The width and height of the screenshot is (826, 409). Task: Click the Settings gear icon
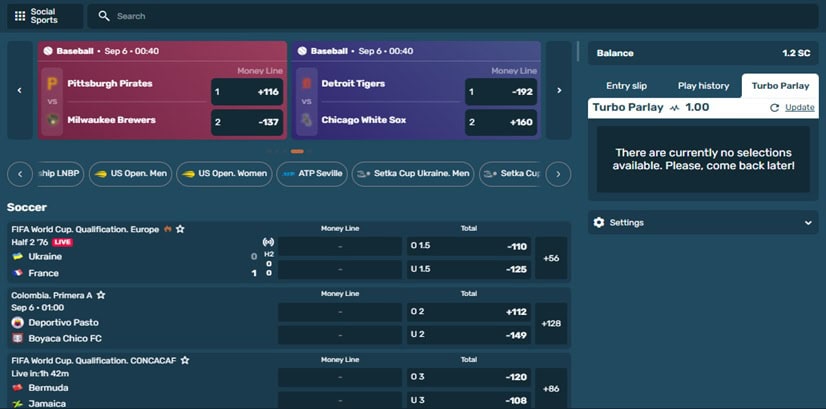[599, 223]
